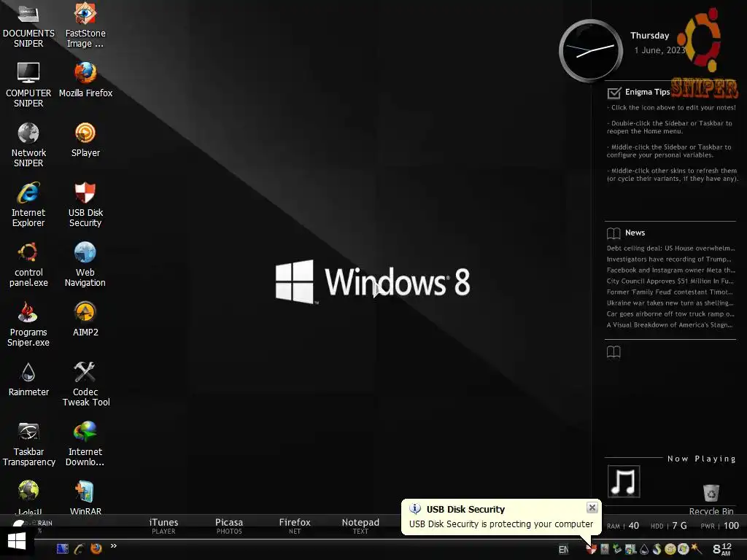Click the Rainmeter drop tray icon

click(x=643, y=550)
